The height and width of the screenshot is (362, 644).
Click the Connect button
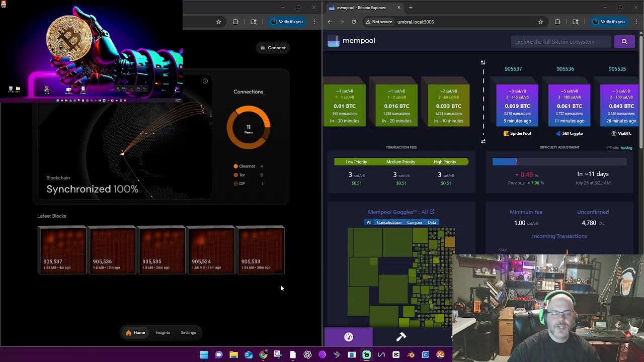click(x=273, y=48)
